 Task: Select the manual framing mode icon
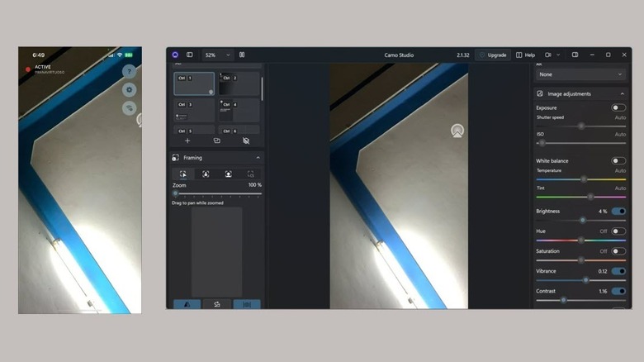(182, 174)
